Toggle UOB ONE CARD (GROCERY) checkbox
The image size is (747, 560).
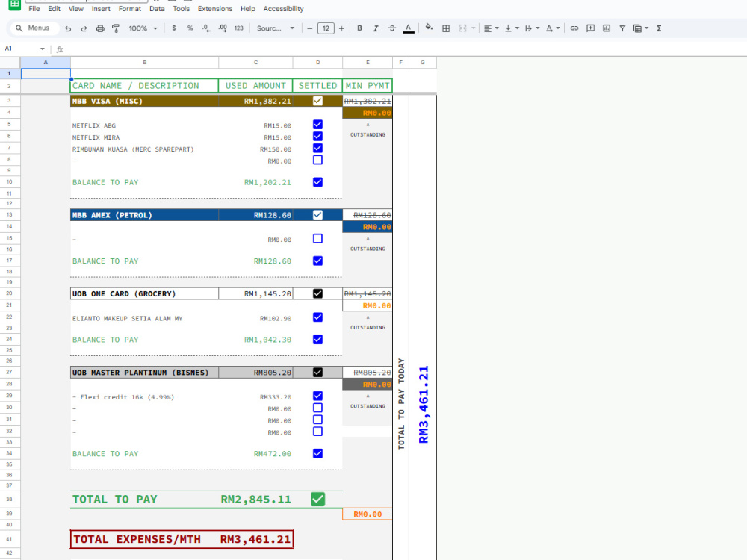tap(317, 293)
